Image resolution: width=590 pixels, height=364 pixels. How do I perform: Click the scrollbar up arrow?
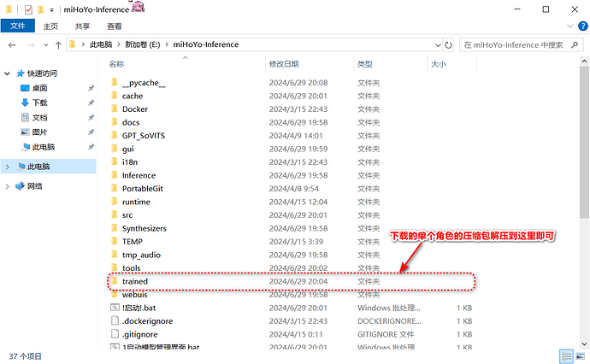(584, 61)
